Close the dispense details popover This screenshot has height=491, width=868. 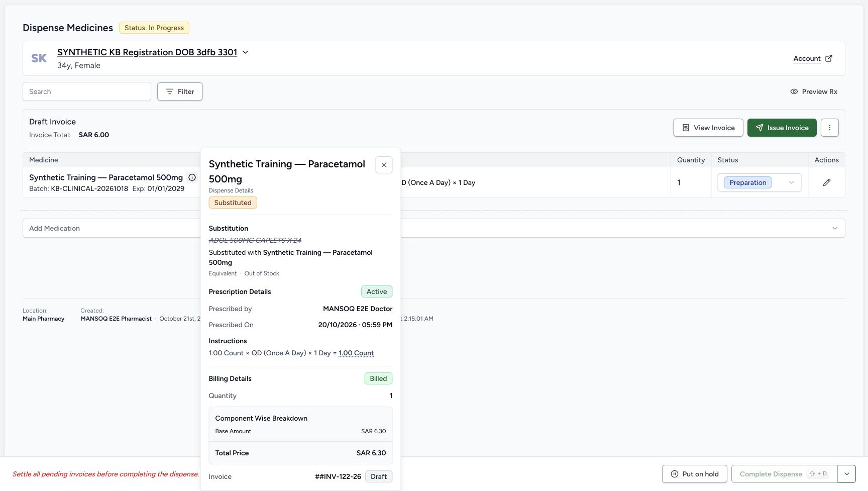[384, 165]
